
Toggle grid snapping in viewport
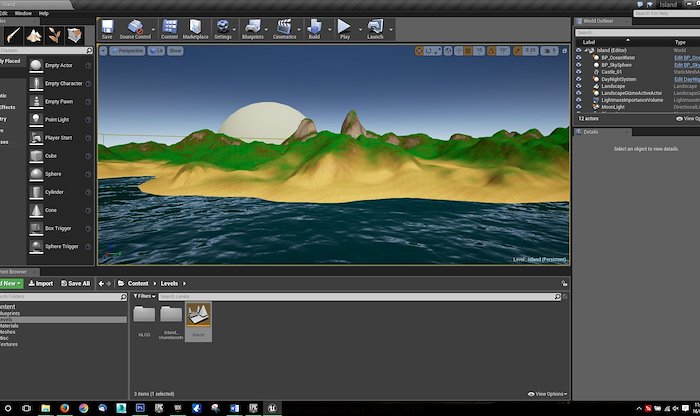point(468,51)
